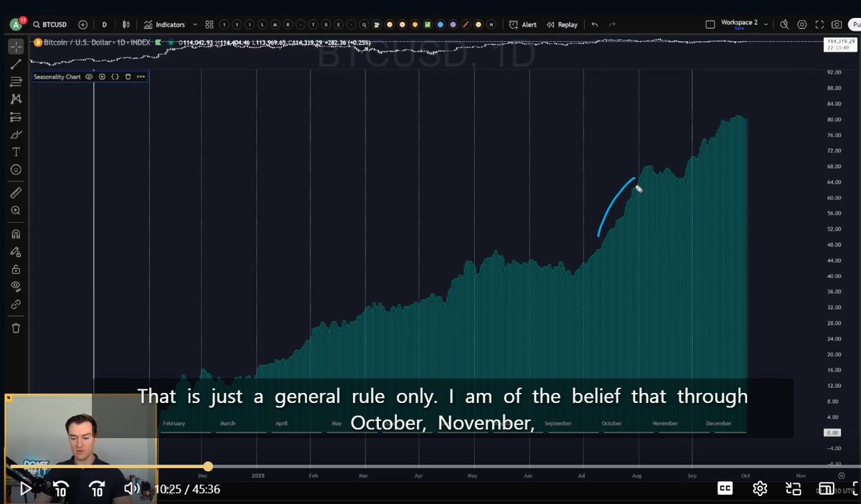Image resolution: width=861 pixels, height=504 pixels.
Task: Click the Bitcoin / U.S. Dollar chart title
Action: 97,42
